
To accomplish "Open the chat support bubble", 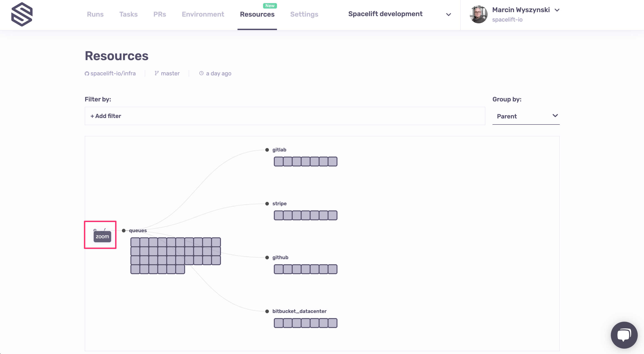I will click(624, 335).
